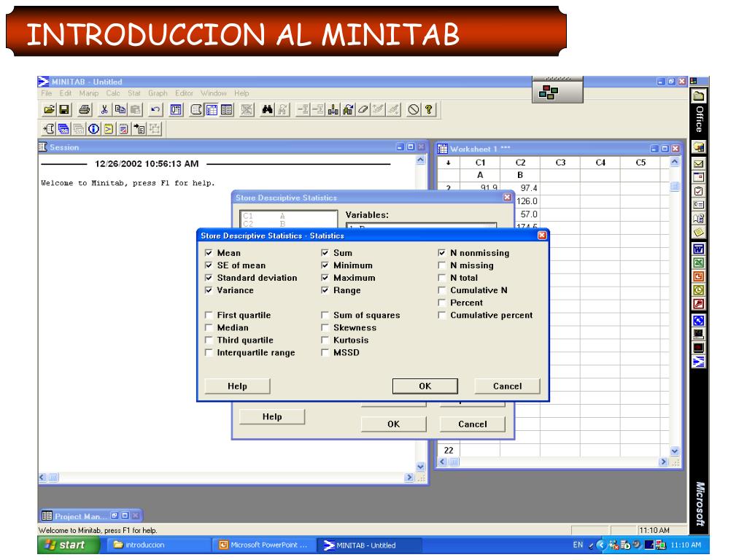This screenshot has width=747, height=560.
Task: Uncheck the N nonmissing checkbox
Action: click(441, 253)
